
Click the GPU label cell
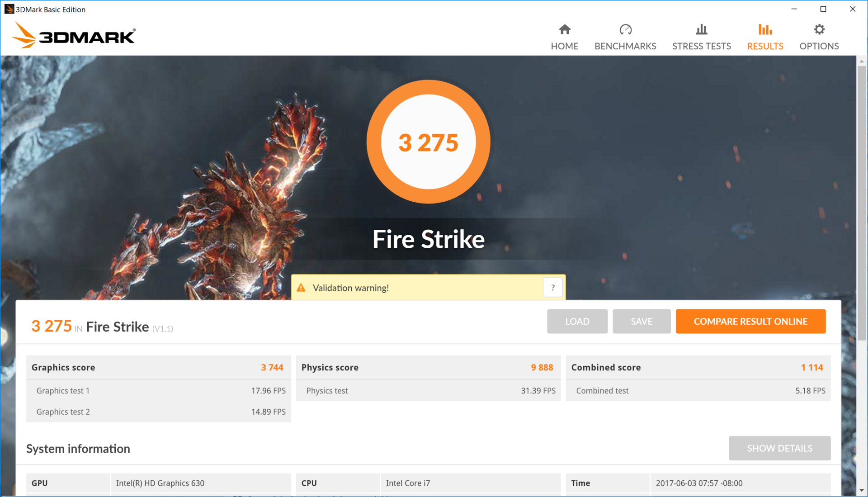click(68, 483)
